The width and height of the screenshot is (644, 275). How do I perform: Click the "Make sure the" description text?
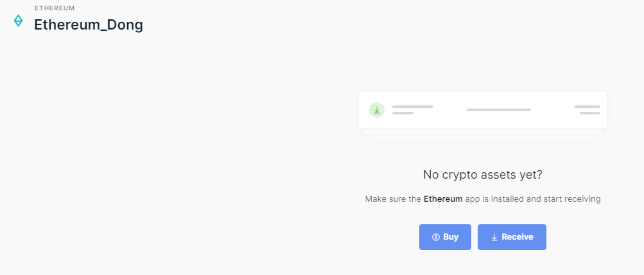394,199
